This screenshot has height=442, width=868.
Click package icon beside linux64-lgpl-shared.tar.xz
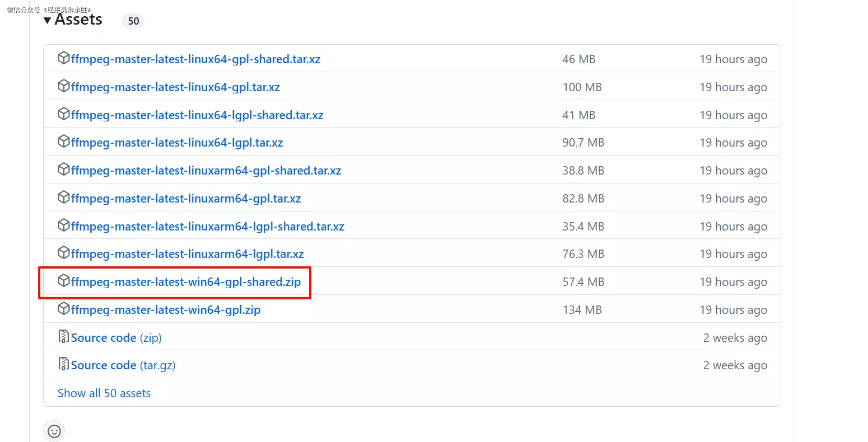[x=64, y=114]
